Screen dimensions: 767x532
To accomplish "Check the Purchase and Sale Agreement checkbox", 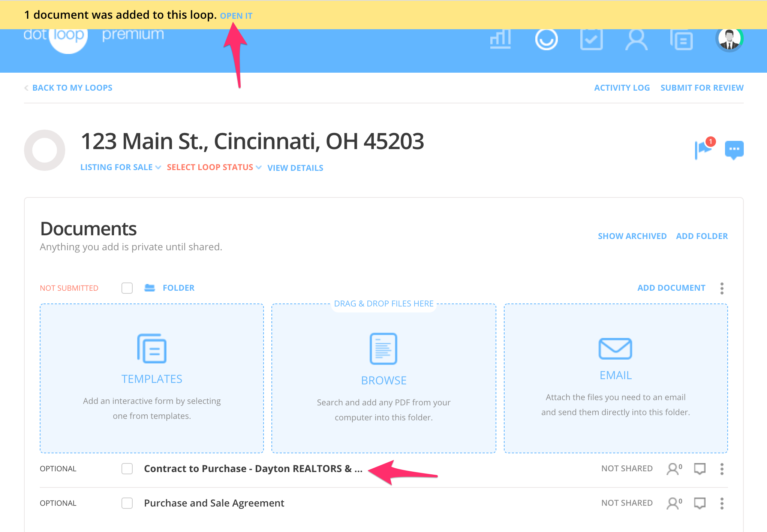I will pyautogui.click(x=127, y=503).
